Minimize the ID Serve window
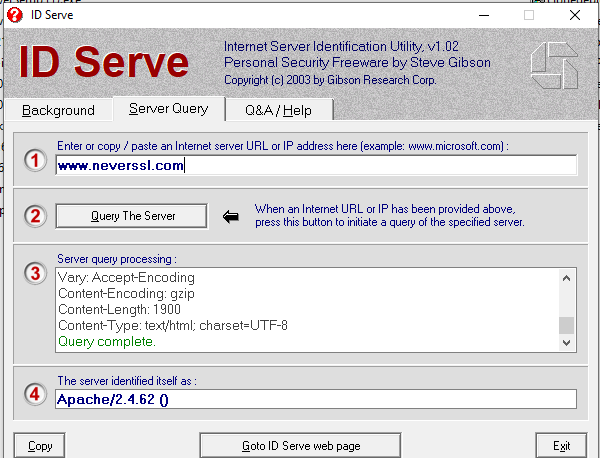This screenshot has width=600, height=458. (484, 15)
